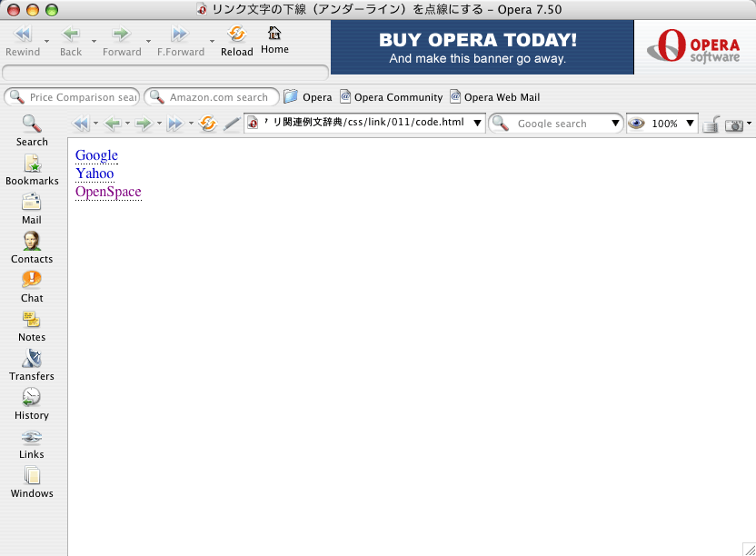The width and height of the screenshot is (756, 556).
Task: Open the Notes panel
Action: (32, 326)
